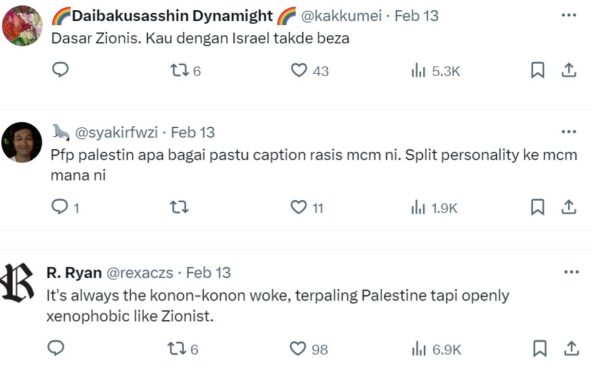
Task: Bookmark the Daibakusasshin Dynamight tweet
Action: point(538,70)
